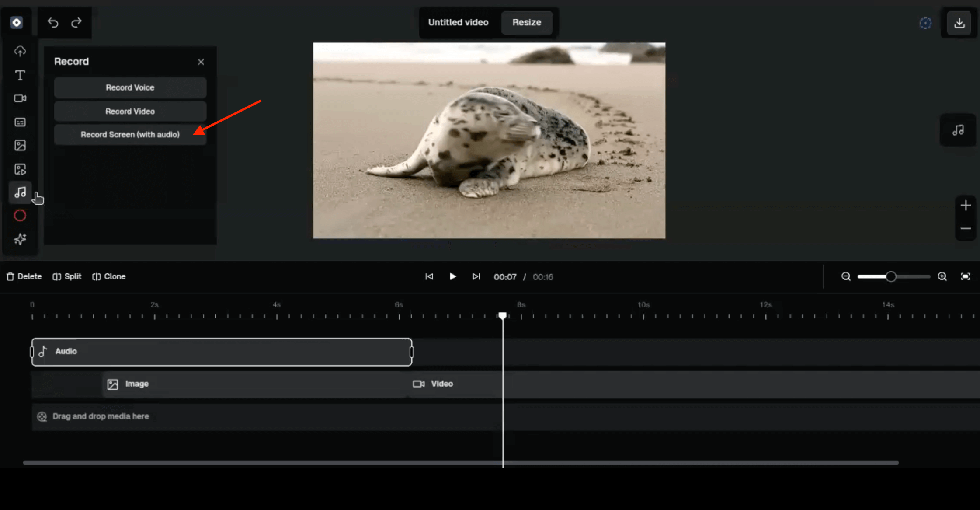Open the image library sidebar icon
980x510 pixels.
pos(20,145)
